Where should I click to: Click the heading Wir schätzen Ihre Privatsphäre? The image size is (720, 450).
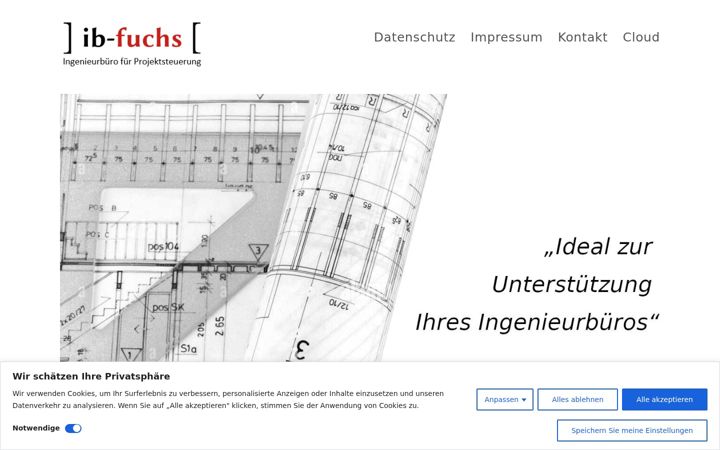point(91,376)
